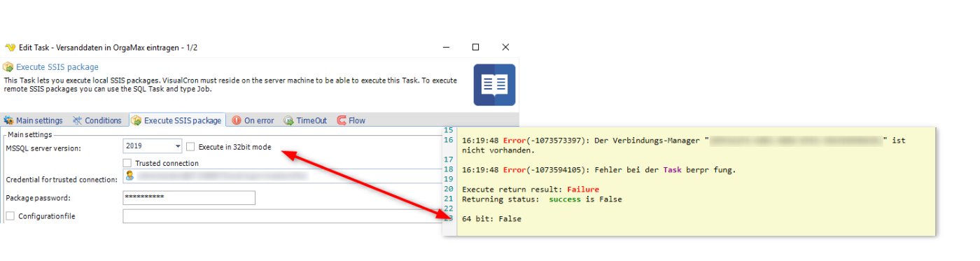Enable the Execute in 32bit mode checkbox
980x261 pixels.
click(191, 147)
